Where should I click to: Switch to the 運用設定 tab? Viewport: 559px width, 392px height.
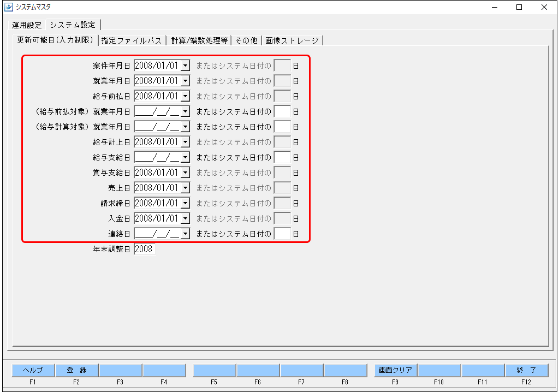[27, 25]
